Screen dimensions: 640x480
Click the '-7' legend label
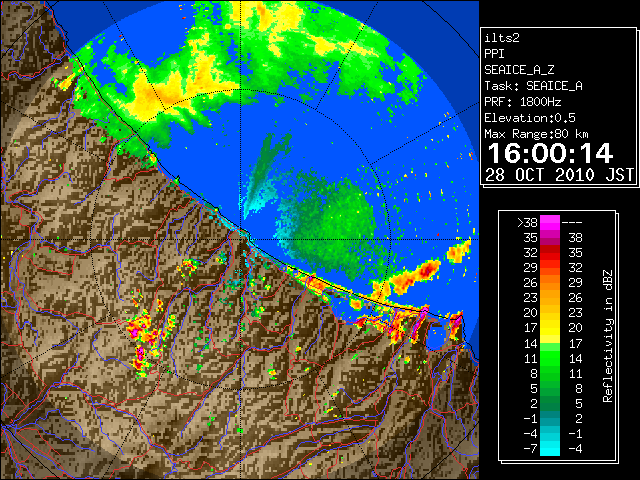tap(530, 449)
